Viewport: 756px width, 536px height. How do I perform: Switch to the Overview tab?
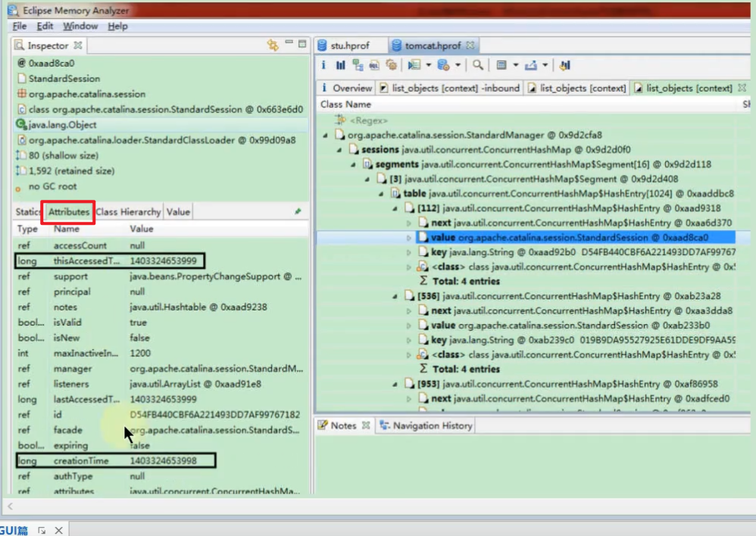[347, 88]
